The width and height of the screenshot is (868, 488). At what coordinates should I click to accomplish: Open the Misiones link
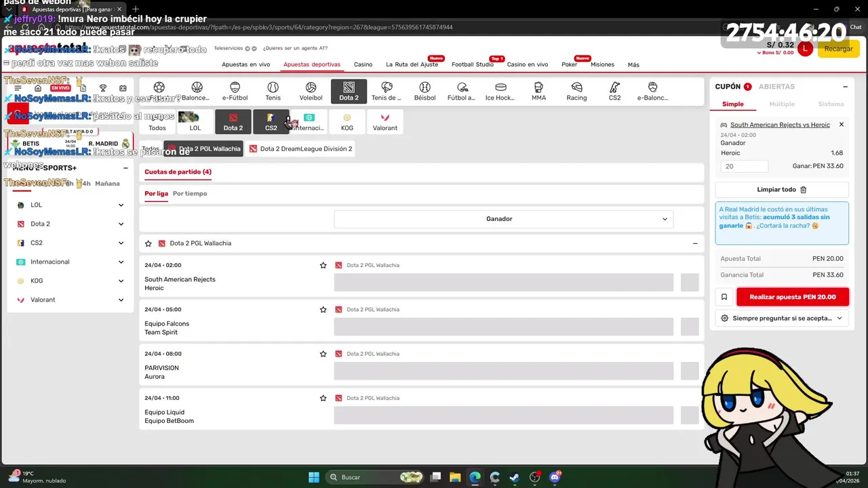point(602,64)
